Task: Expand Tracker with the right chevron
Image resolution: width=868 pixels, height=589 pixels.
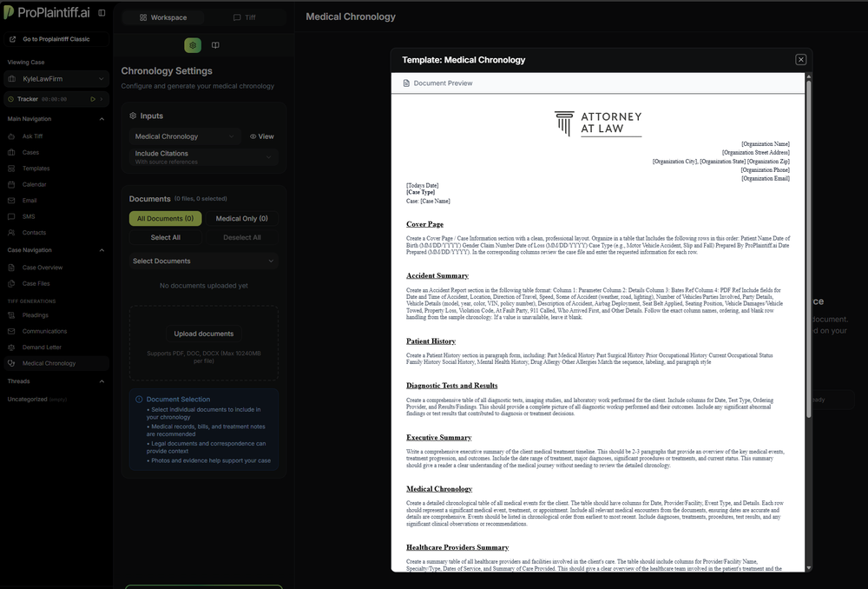Action: (102, 99)
